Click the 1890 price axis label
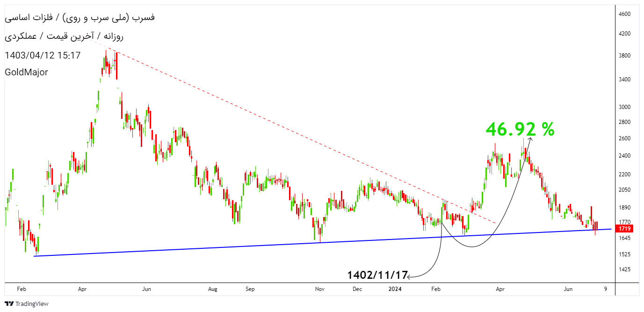Viewport: 644px width, 312px height. [625, 208]
